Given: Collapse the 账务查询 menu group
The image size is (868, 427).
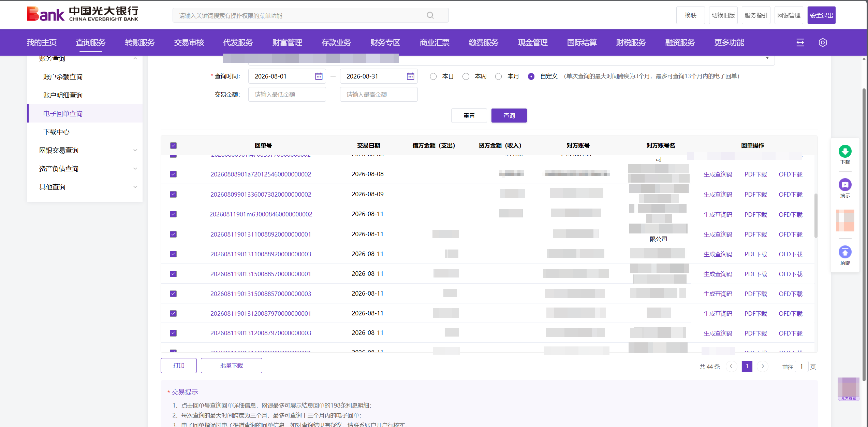Looking at the screenshot, I should [x=135, y=59].
